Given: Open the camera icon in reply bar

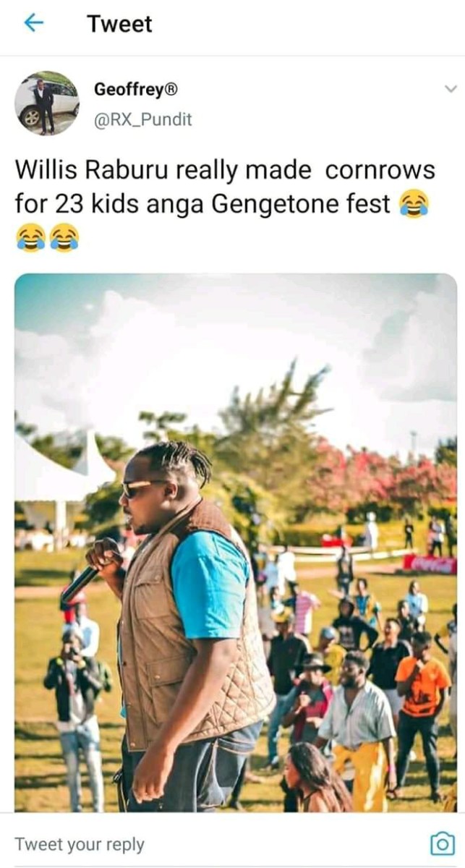Looking at the screenshot, I should pyautogui.click(x=441, y=843).
